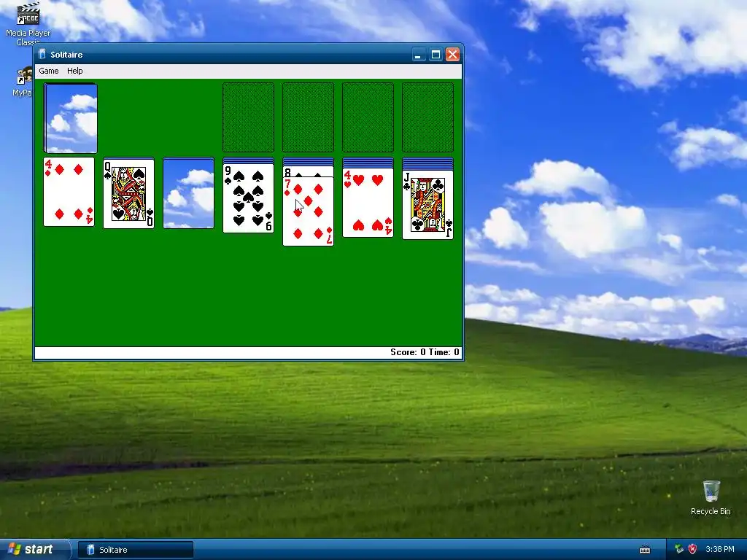Flip the face-down card in third column
Screen dimensions: 747x560
[x=189, y=193]
